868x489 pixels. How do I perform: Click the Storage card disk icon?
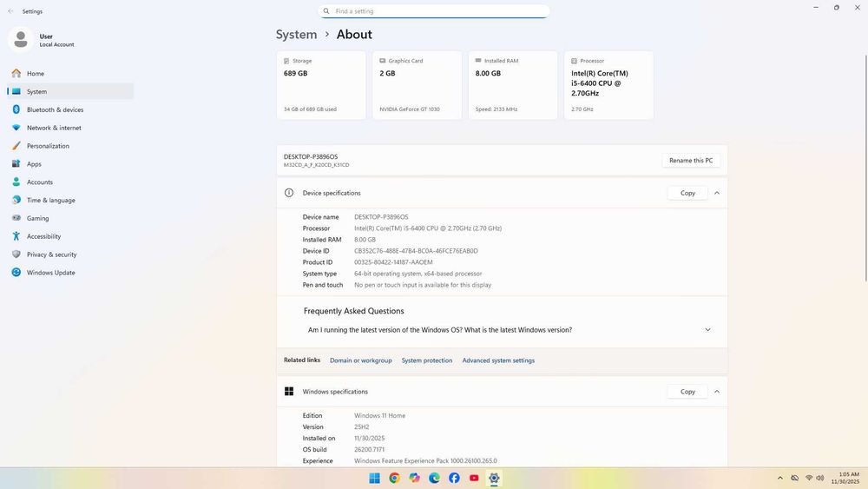[x=286, y=61]
